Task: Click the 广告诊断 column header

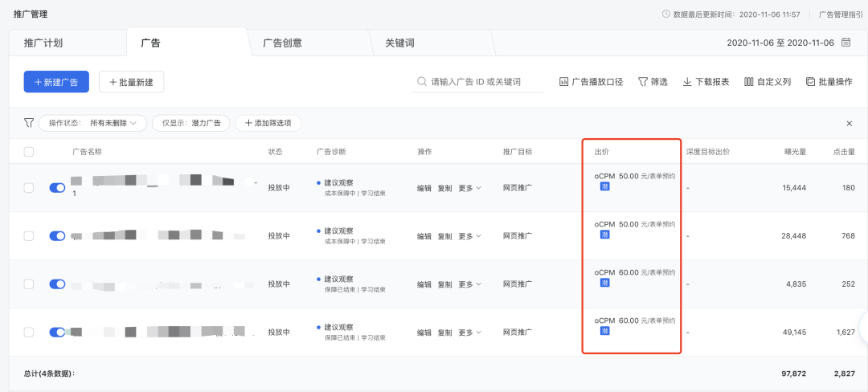Action: click(331, 152)
